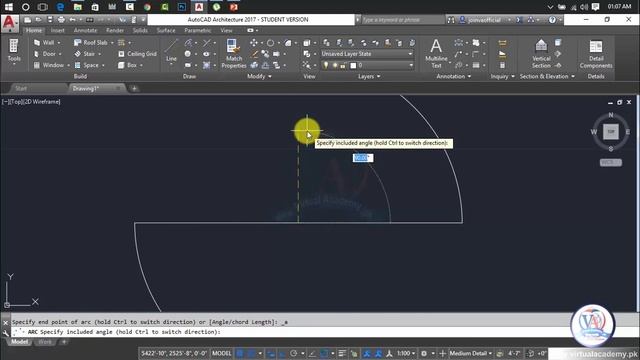640x360 pixels.
Task: Toggle the grid display in status bar
Action: pos(240,353)
